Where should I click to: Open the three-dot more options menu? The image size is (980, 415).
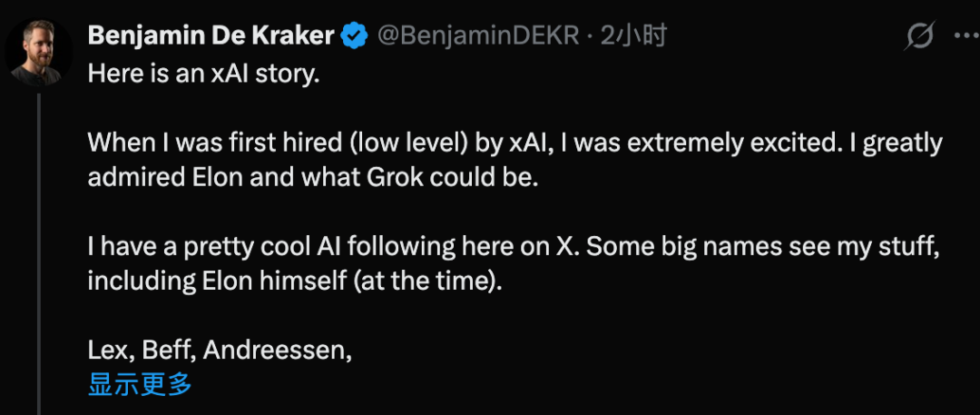point(964,36)
